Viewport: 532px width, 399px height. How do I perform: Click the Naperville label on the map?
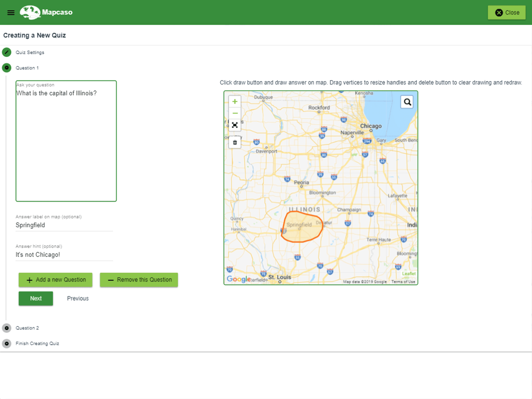click(352, 133)
